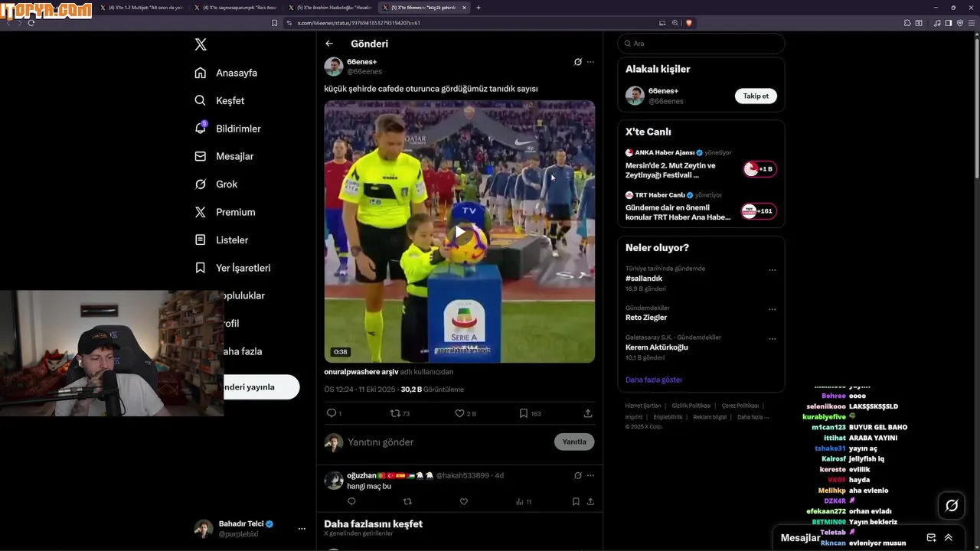The image size is (980, 551).
Task: Click the Grok icon on 66enes+ post
Action: (578, 62)
